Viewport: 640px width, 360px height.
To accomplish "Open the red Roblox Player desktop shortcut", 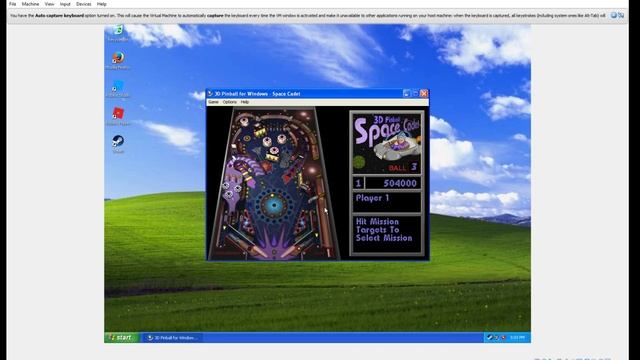I will pos(118,116).
